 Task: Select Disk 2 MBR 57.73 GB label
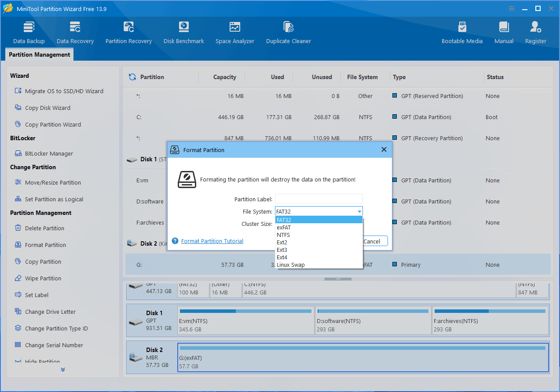tap(152, 358)
